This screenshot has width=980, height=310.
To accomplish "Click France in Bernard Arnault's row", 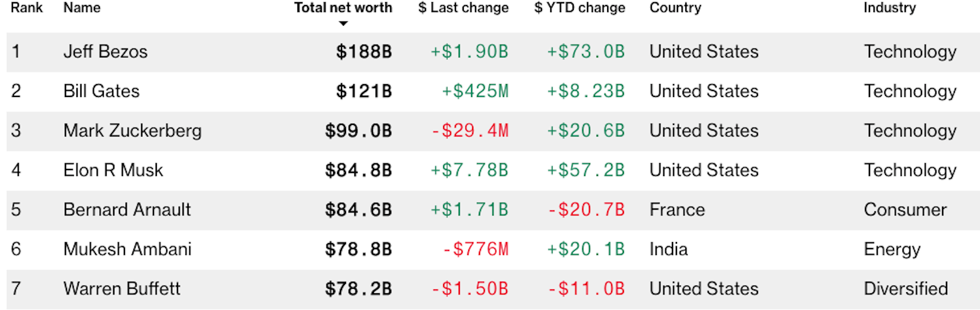I will [x=677, y=210].
